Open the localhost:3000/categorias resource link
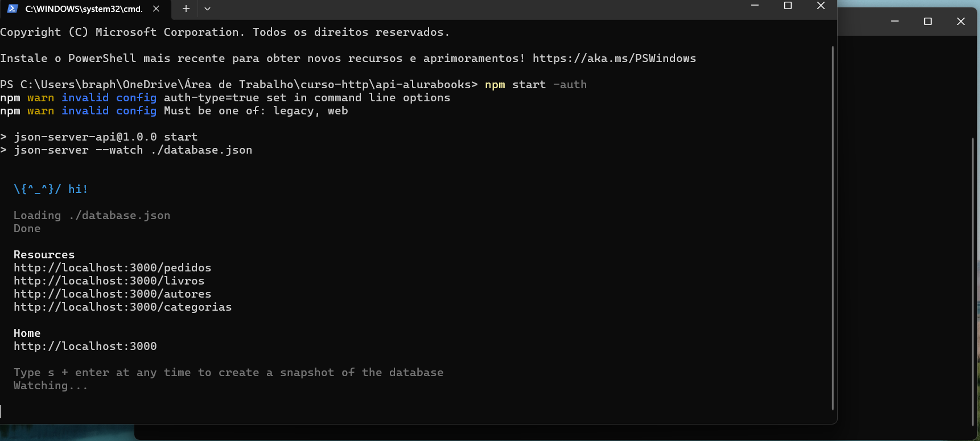980x441 pixels. tap(122, 307)
